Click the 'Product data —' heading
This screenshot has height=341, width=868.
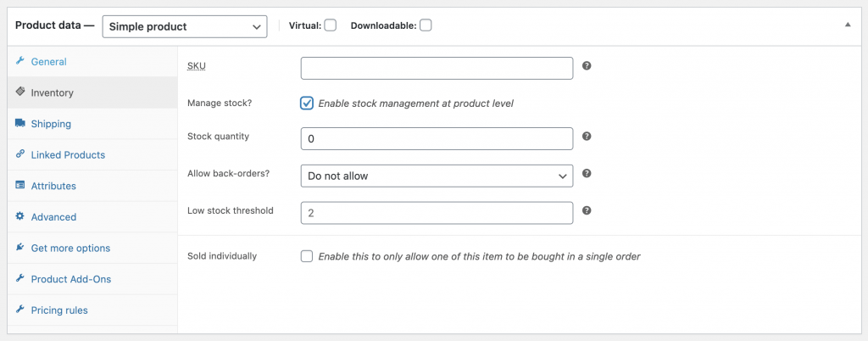[55, 25]
